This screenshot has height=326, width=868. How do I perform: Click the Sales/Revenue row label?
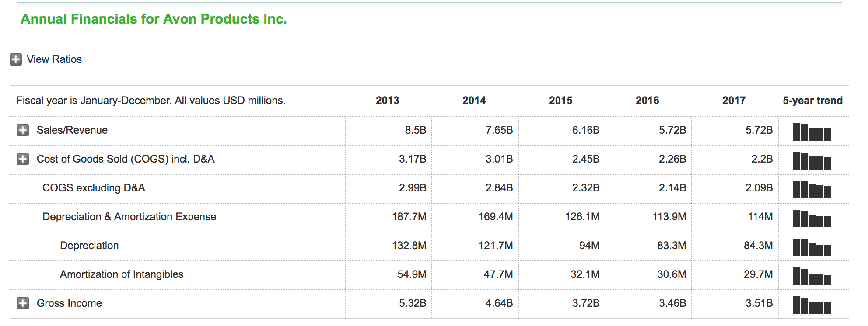tap(72, 130)
